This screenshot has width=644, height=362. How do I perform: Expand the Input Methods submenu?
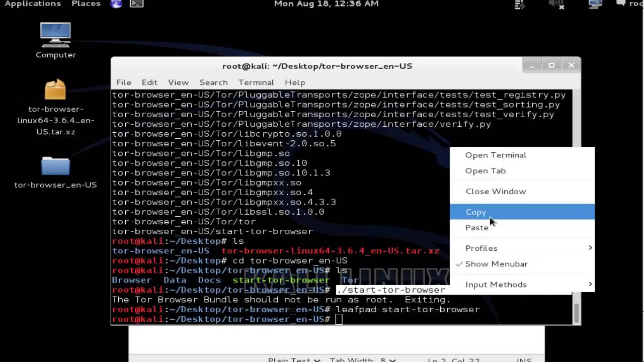point(522,284)
